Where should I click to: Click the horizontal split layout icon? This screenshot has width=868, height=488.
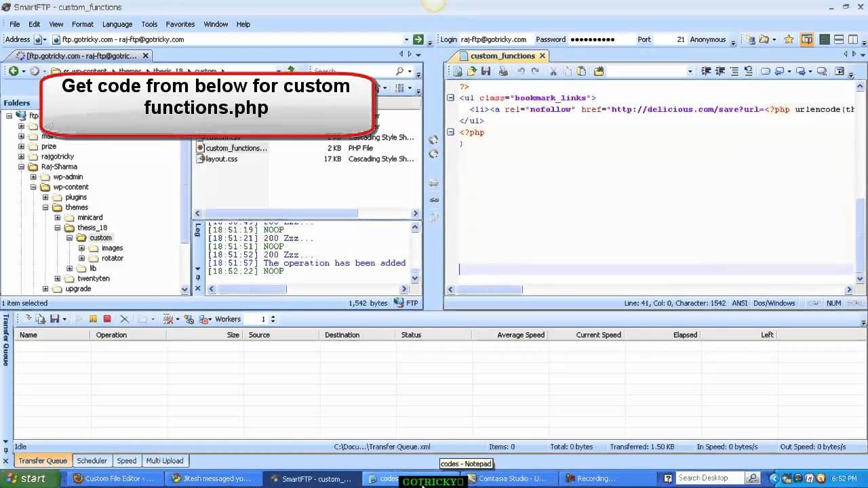click(839, 39)
